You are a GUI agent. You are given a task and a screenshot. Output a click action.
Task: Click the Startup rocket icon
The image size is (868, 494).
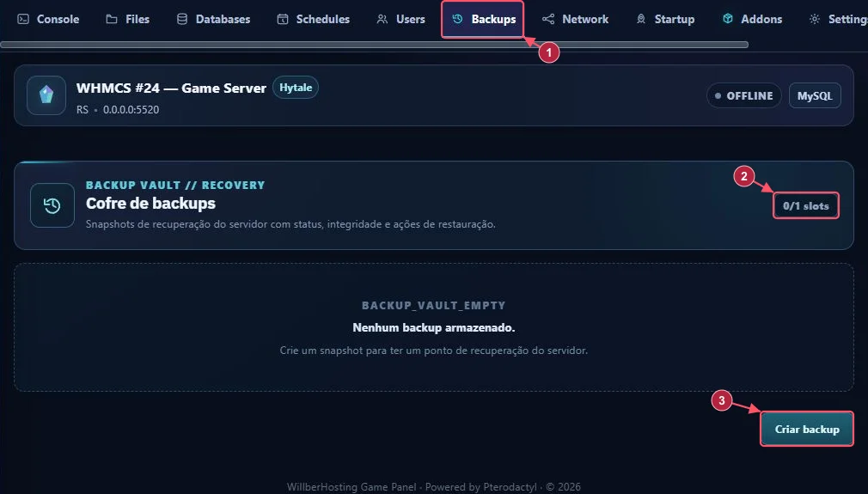641,20
